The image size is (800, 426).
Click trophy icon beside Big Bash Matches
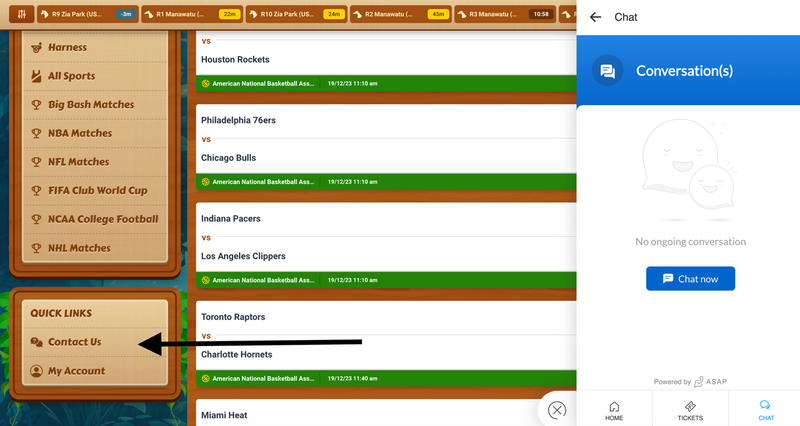click(36, 105)
